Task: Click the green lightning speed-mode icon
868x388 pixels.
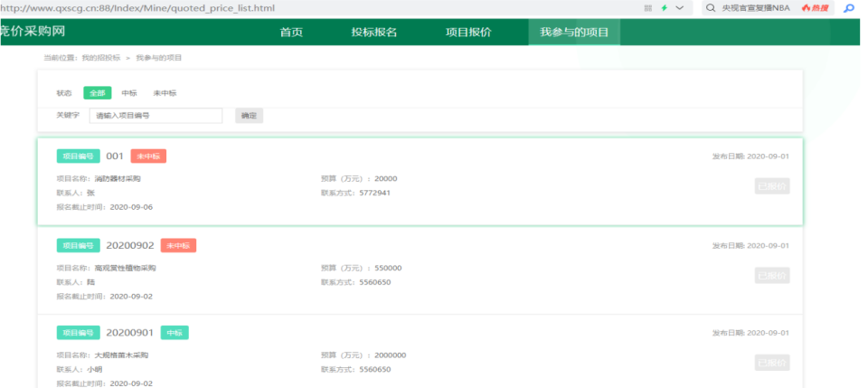Action: [x=665, y=8]
